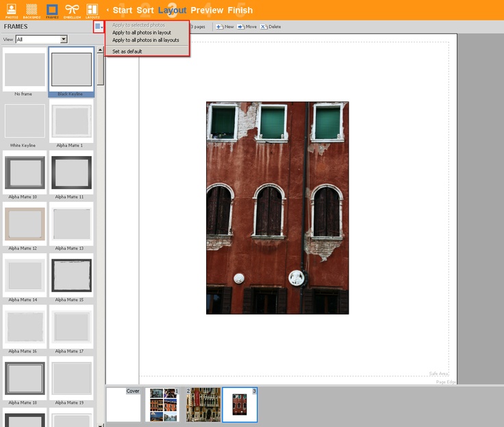Viewport: 504px width, 427px height.
Task: Open the Frames options menu button
Action: [x=99, y=27]
